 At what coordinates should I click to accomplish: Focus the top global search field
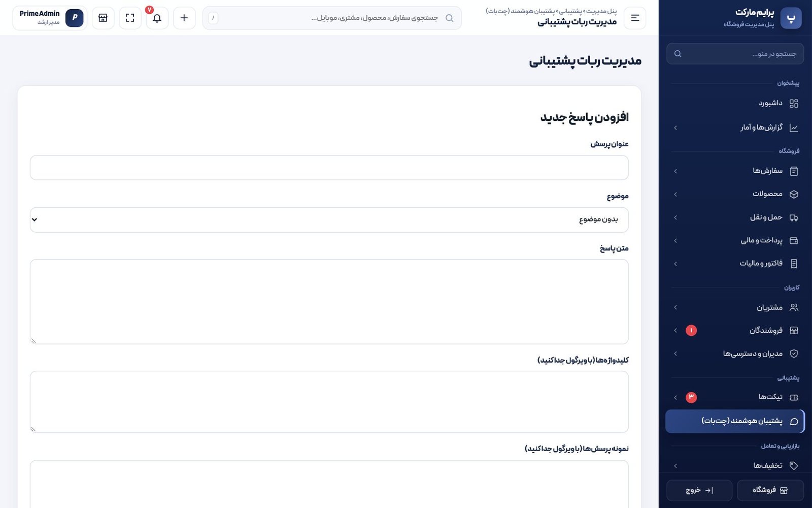(332, 18)
